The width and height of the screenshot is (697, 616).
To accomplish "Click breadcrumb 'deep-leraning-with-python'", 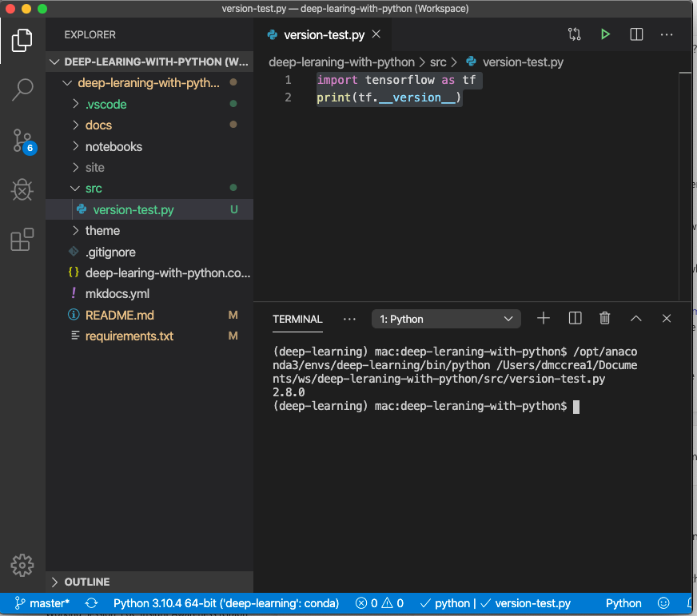I will (341, 62).
